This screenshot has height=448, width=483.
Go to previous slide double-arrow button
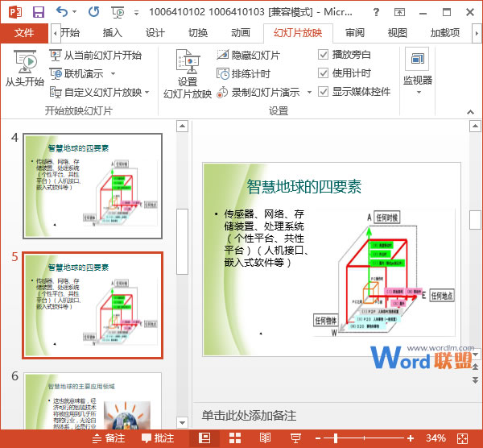tap(475, 367)
